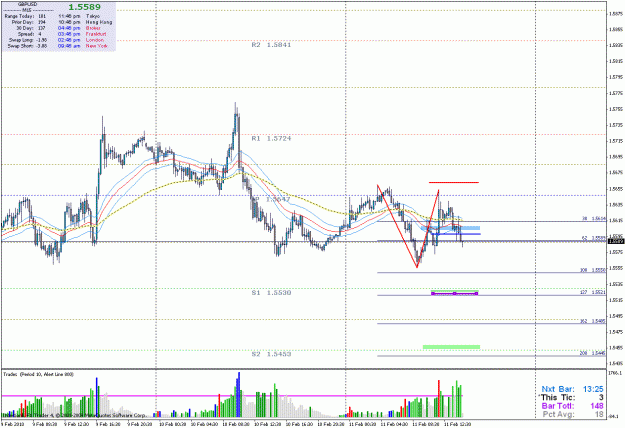This screenshot has height=428, width=625.
Task: Click the Trades indicator title in subwindow
Action: (x=38, y=374)
